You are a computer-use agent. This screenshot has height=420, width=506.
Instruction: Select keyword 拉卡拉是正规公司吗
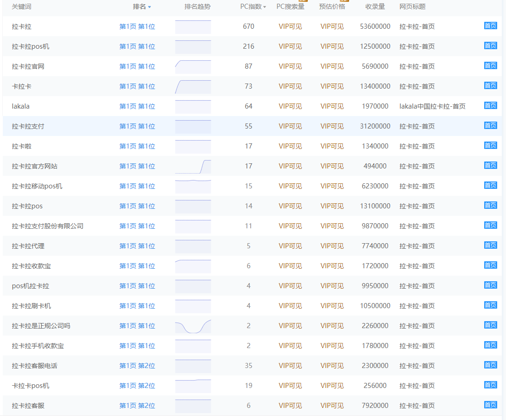coord(41,326)
